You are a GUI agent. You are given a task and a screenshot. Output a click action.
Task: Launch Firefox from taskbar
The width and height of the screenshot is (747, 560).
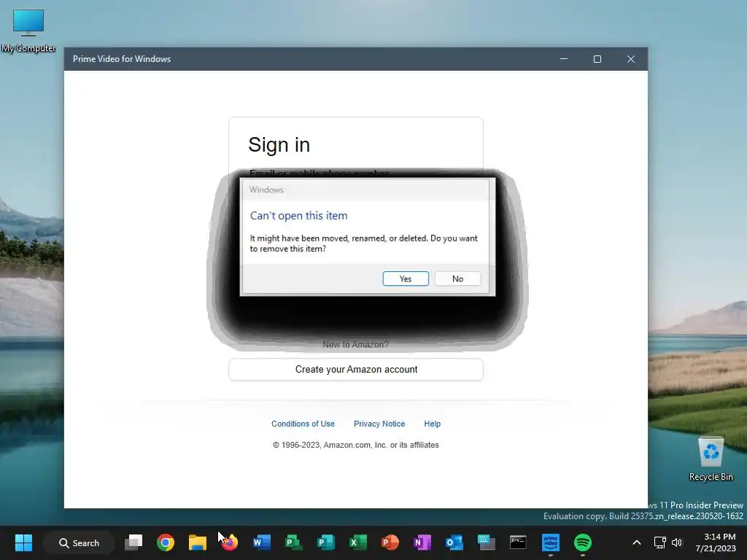pos(230,542)
